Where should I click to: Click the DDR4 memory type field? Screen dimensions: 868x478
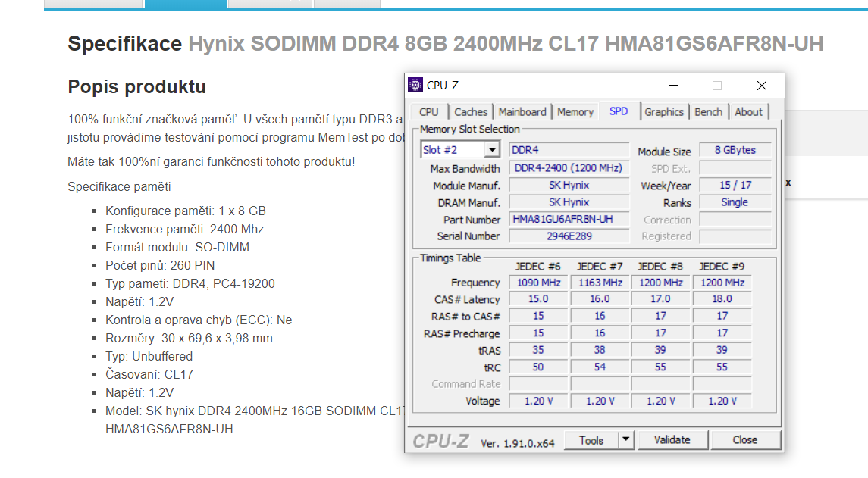pyautogui.click(x=569, y=150)
